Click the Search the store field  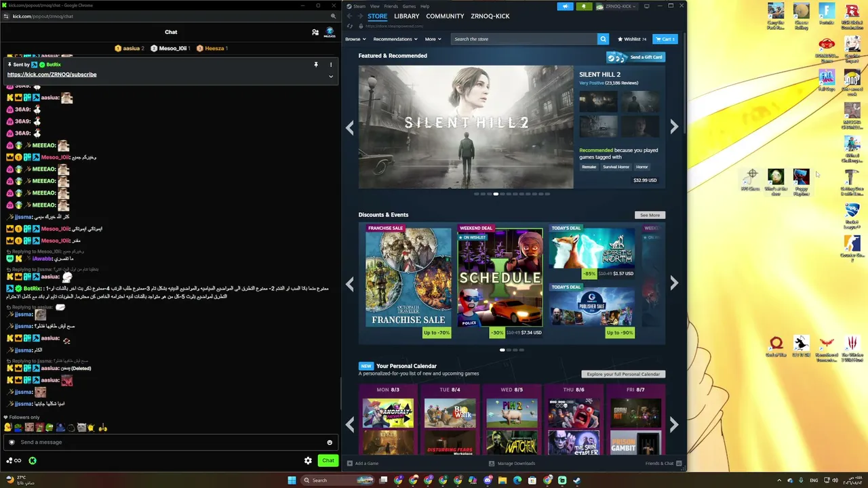point(524,39)
